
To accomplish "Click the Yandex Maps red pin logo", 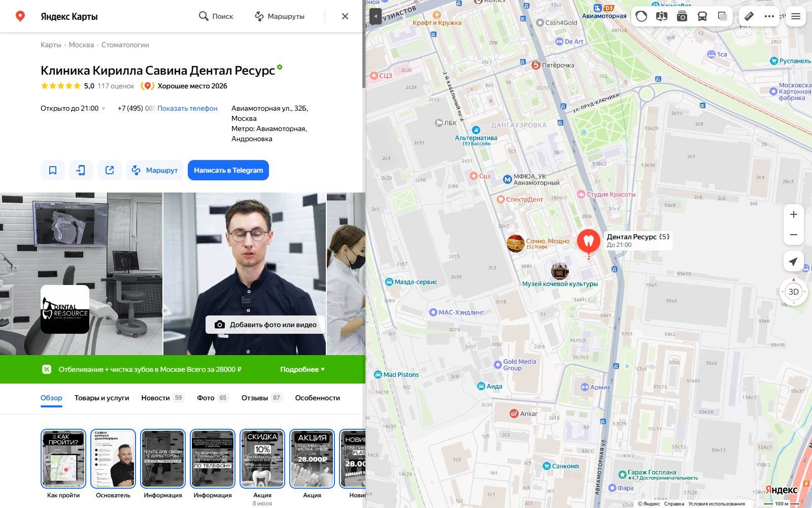I will pyautogui.click(x=20, y=16).
